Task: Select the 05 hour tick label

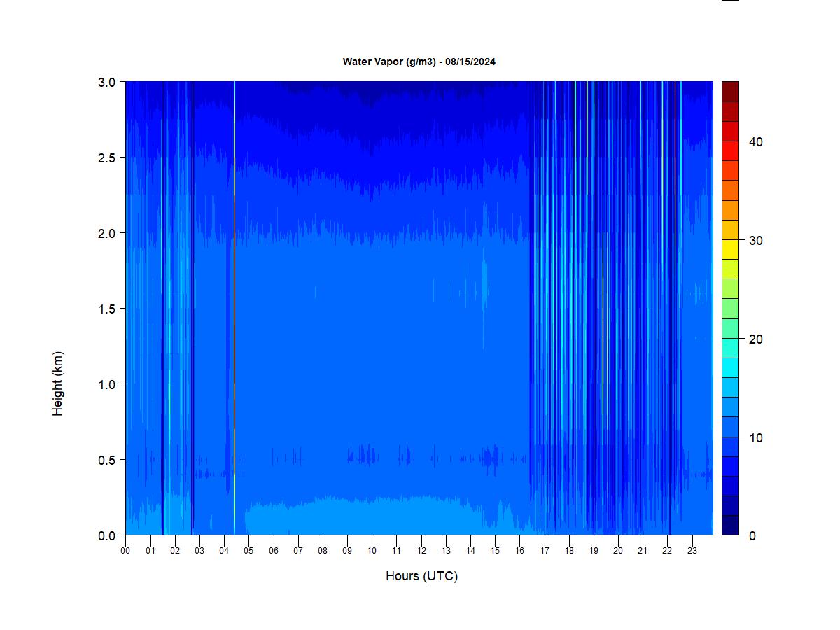Action: [248, 551]
